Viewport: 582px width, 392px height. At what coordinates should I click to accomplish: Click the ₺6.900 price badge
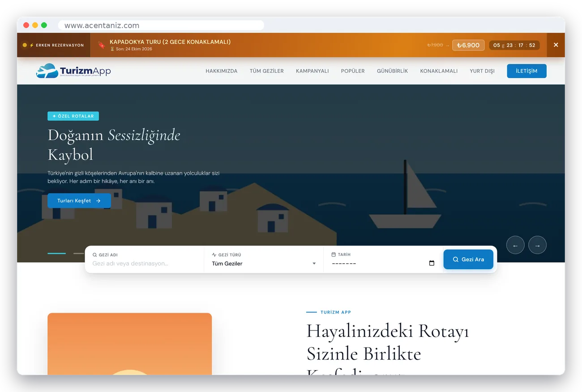[468, 45]
